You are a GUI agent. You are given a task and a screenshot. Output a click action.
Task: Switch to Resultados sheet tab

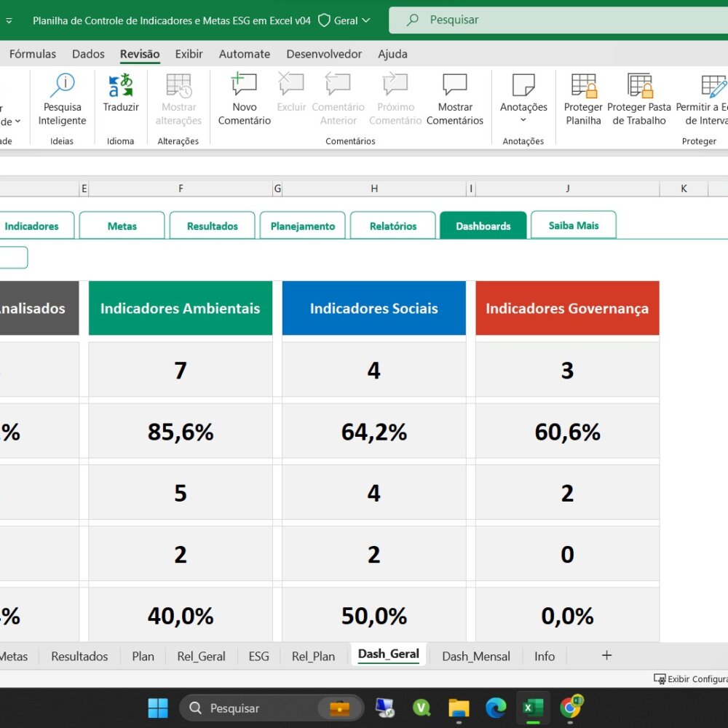79,656
